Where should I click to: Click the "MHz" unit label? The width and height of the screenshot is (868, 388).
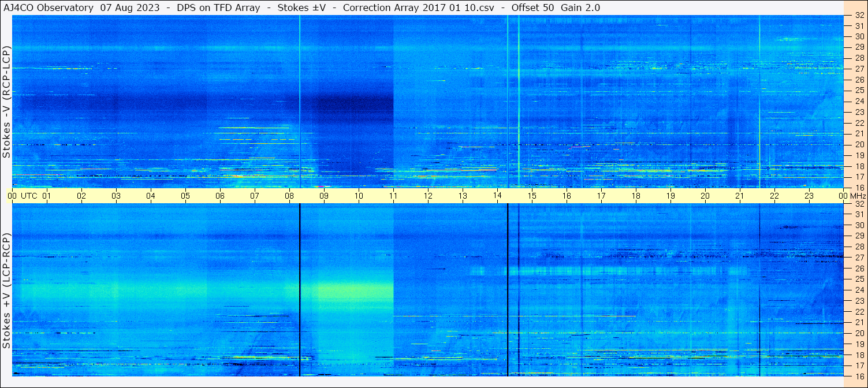click(x=858, y=196)
